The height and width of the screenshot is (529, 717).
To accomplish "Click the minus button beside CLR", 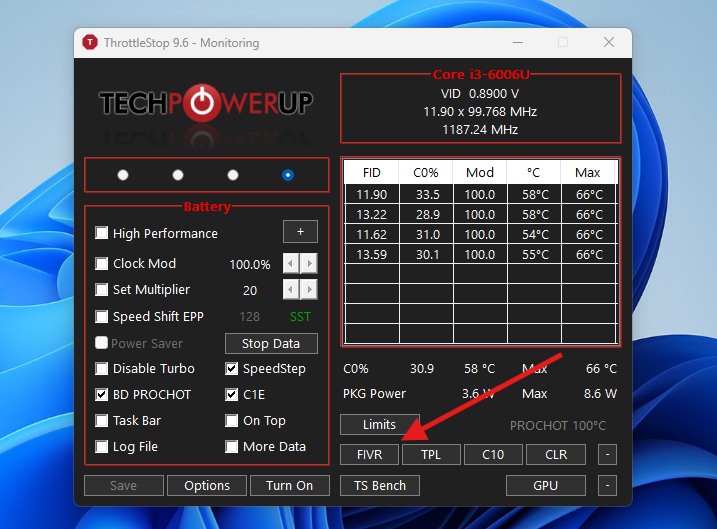I will pos(607,454).
